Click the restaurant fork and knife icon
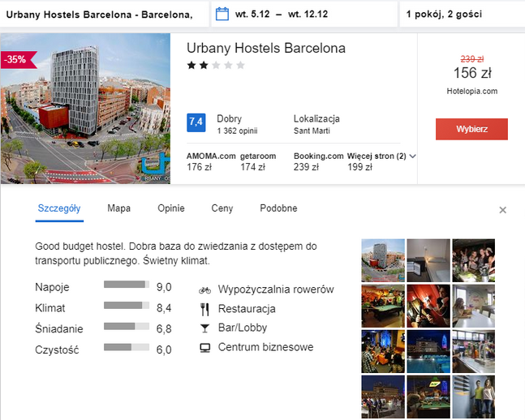The image size is (525, 420). click(204, 309)
